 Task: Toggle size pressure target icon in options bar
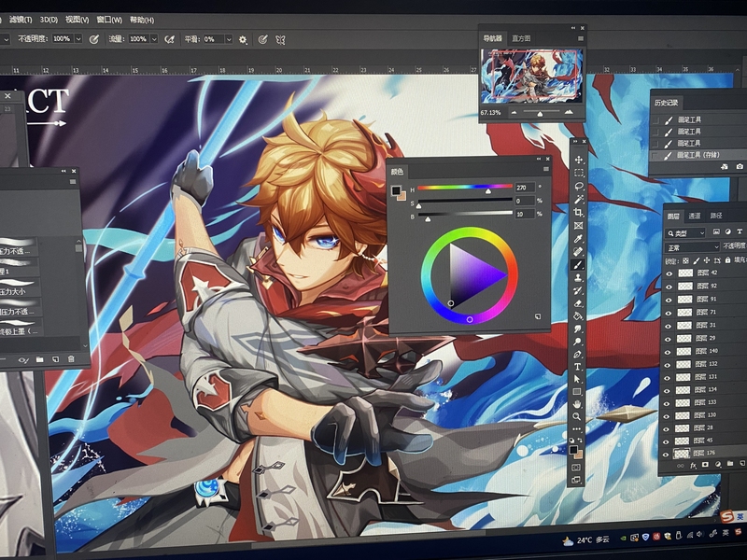point(262,39)
